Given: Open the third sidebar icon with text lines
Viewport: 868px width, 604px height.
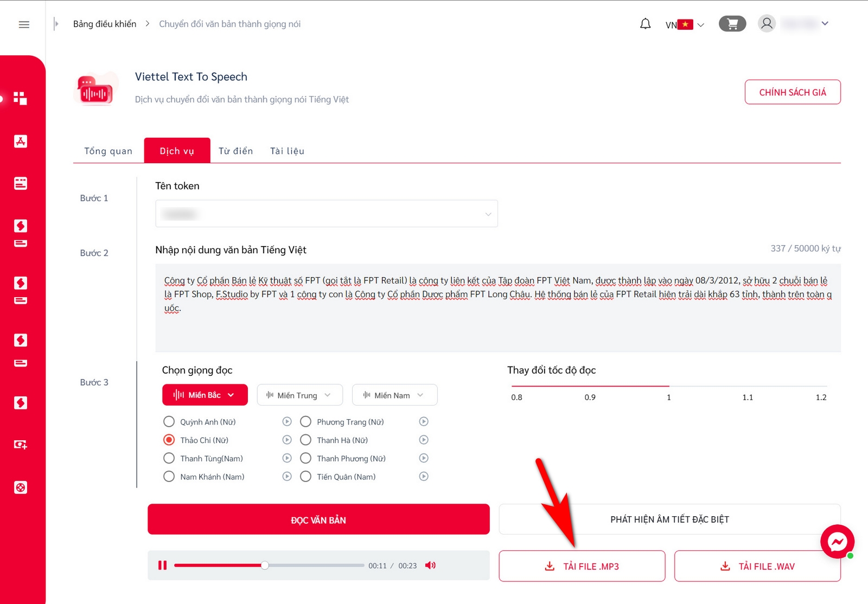Looking at the screenshot, I should tap(21, 183).
